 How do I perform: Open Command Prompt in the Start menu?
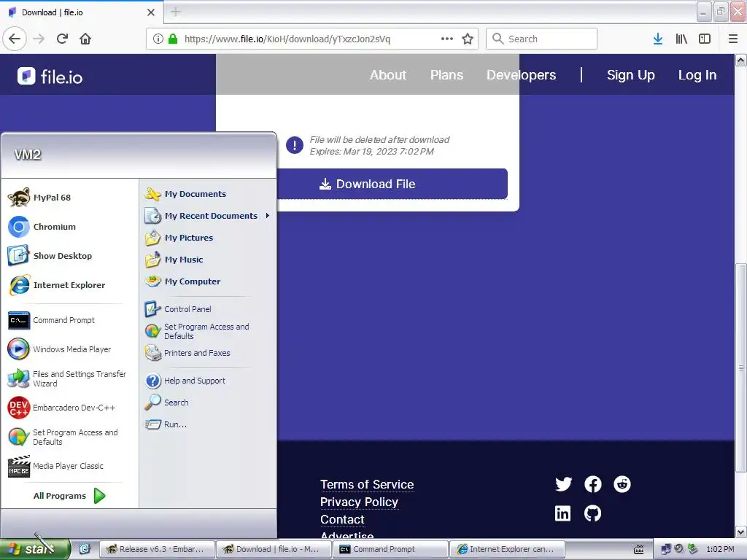click(x=52, y=320)
